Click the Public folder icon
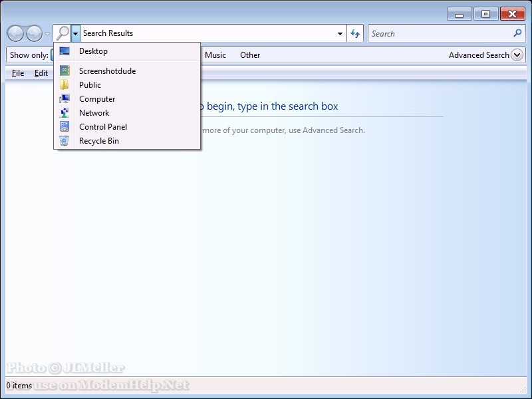Viewport: 532px width, 399px height. (64, 84)
